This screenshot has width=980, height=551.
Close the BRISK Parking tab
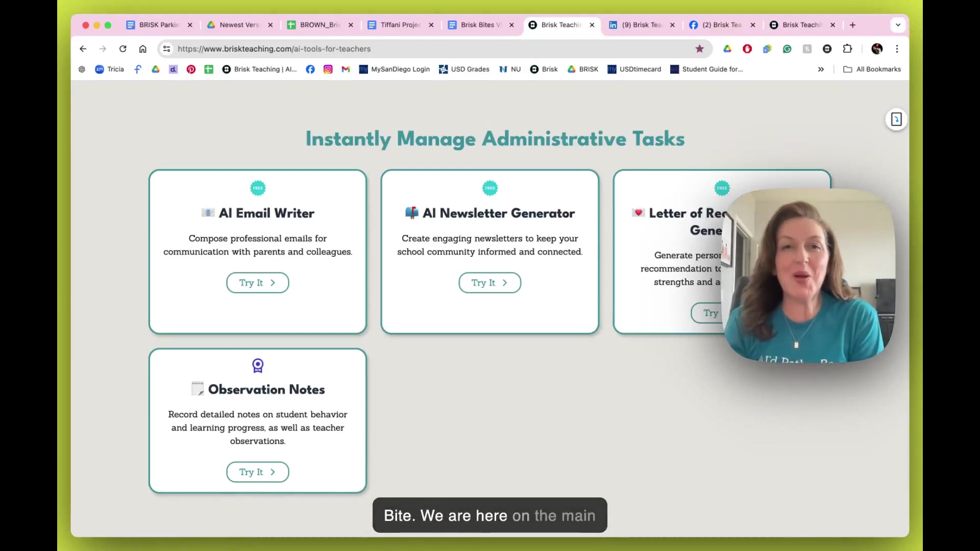click(x=190, y=24)
